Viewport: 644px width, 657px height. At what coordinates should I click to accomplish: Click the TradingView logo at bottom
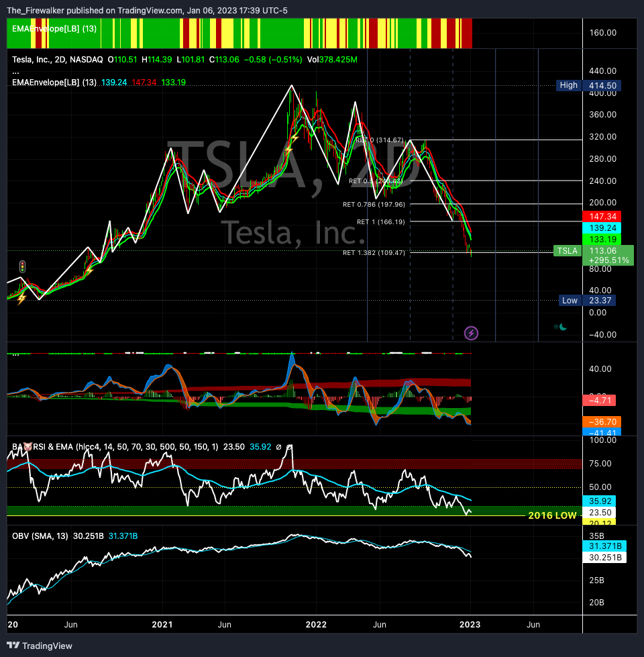40,646
